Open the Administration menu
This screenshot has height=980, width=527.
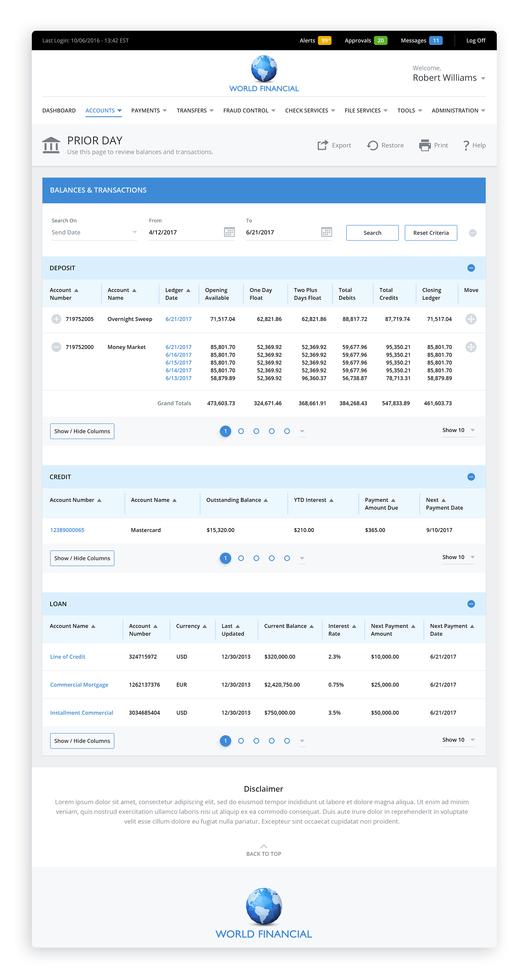click(x=458, y=110)
